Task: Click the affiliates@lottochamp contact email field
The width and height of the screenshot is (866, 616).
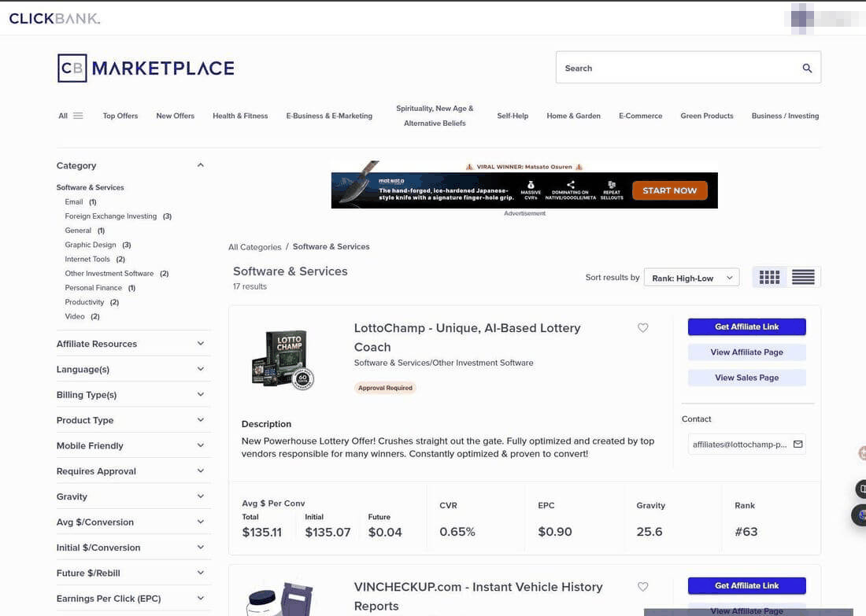Action: point(746,444)
